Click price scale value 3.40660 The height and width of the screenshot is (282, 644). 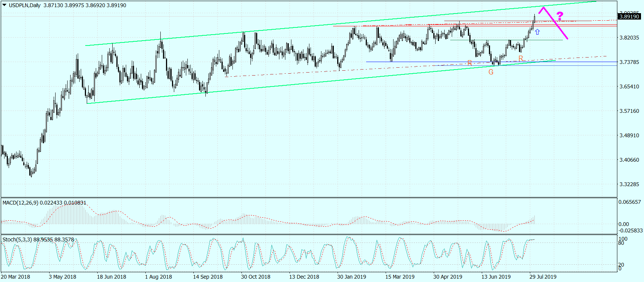pyautogui.click(x=629, y=160)
